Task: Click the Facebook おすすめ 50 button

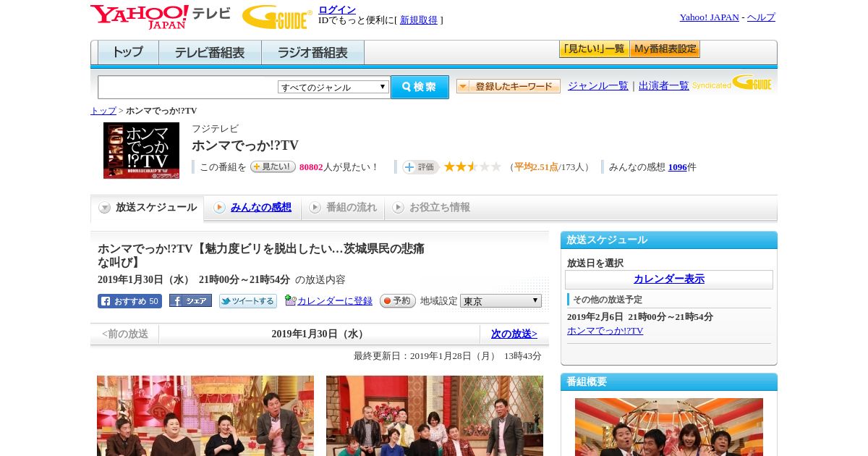Action: (129, 301)
